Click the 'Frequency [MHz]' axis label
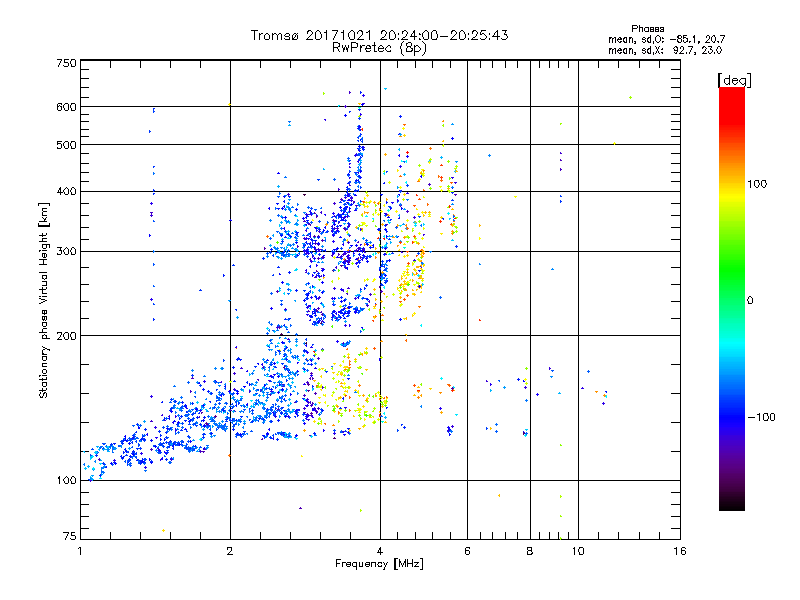The width and height of the screenshot is (800, 600). coord(379,564)
